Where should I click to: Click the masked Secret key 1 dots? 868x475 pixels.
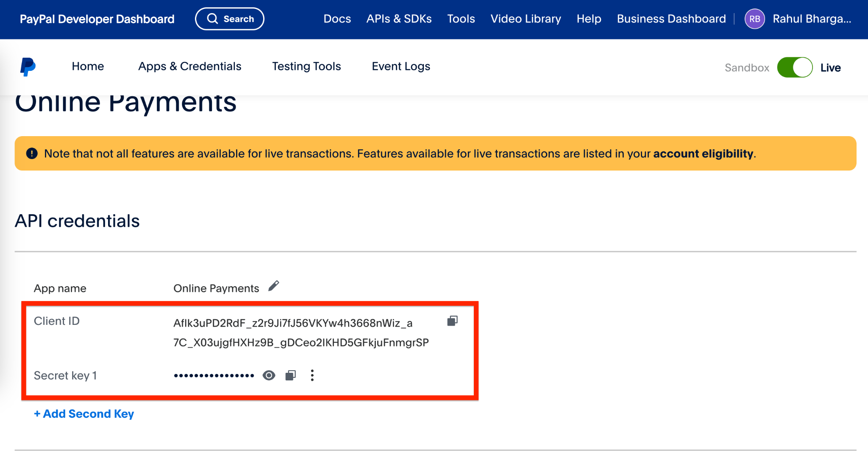tap(214, 375)
